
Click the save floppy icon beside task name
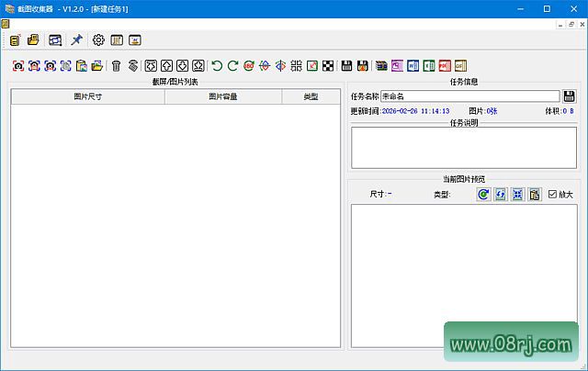[x=570, y=96]
